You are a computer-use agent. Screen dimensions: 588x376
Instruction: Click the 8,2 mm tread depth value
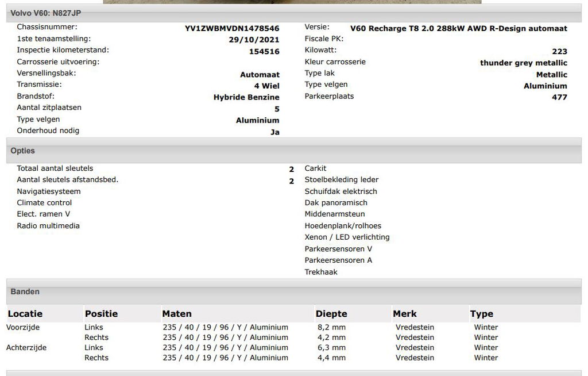click(x=332, y=327)
